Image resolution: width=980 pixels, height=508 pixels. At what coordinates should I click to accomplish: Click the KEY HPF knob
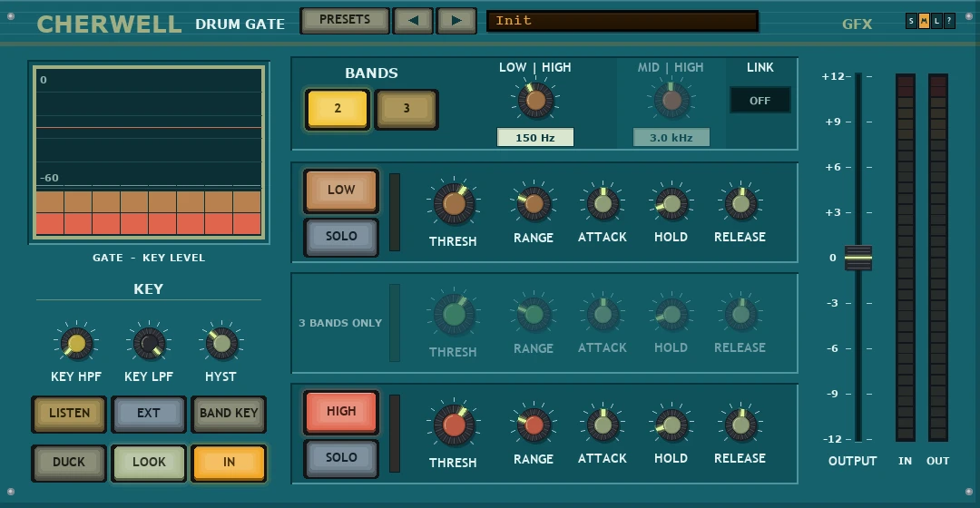point(76,343)
